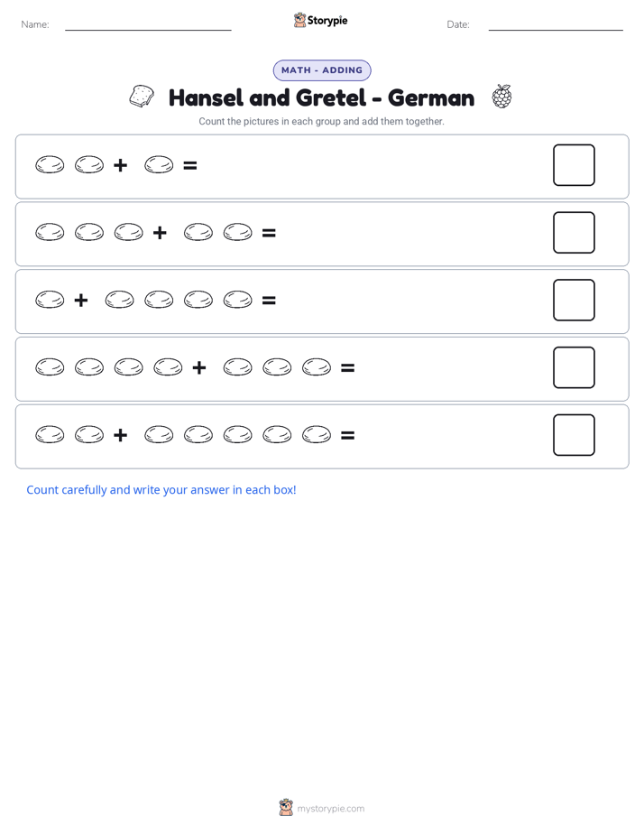Click the blue 'Count carefully' hint text
The height and width of the screenshot is (834, 644).
(x=161, y=490)
